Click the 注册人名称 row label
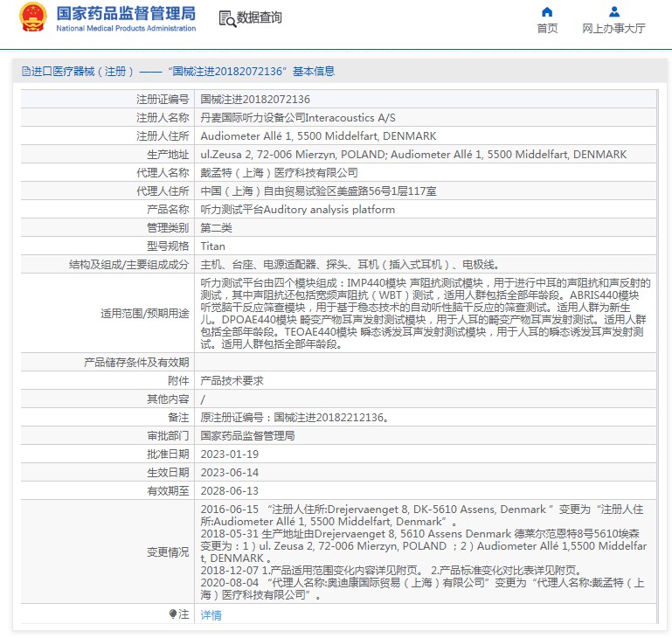 point(163,118)
